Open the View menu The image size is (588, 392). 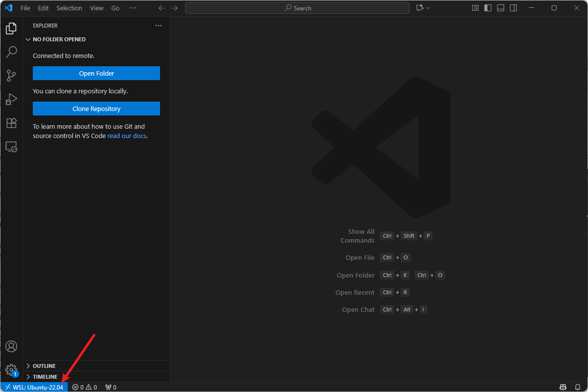pyautogui.click(x=97, y=8)
